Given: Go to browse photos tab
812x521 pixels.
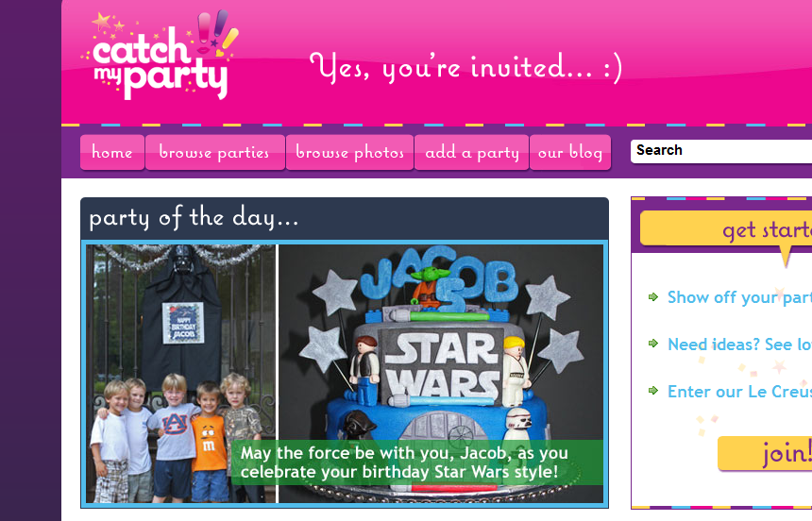Looking at the screenshot, I should (x=349, y=152).
